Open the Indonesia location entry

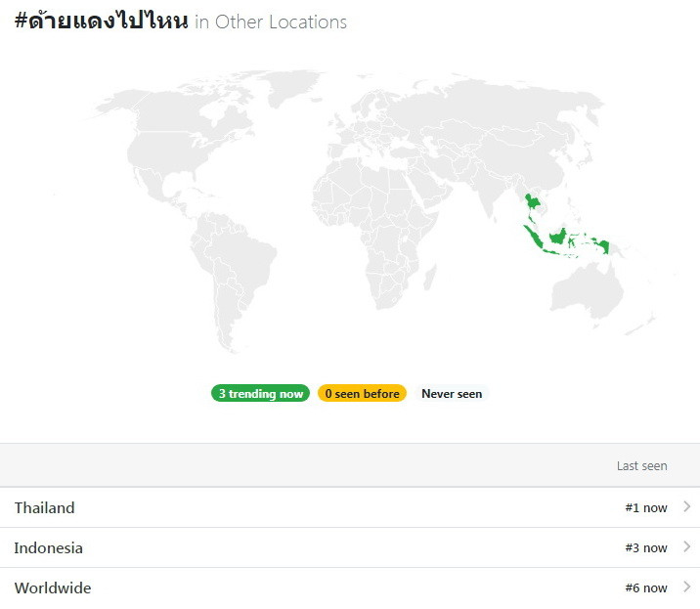(x=350, y=547)
